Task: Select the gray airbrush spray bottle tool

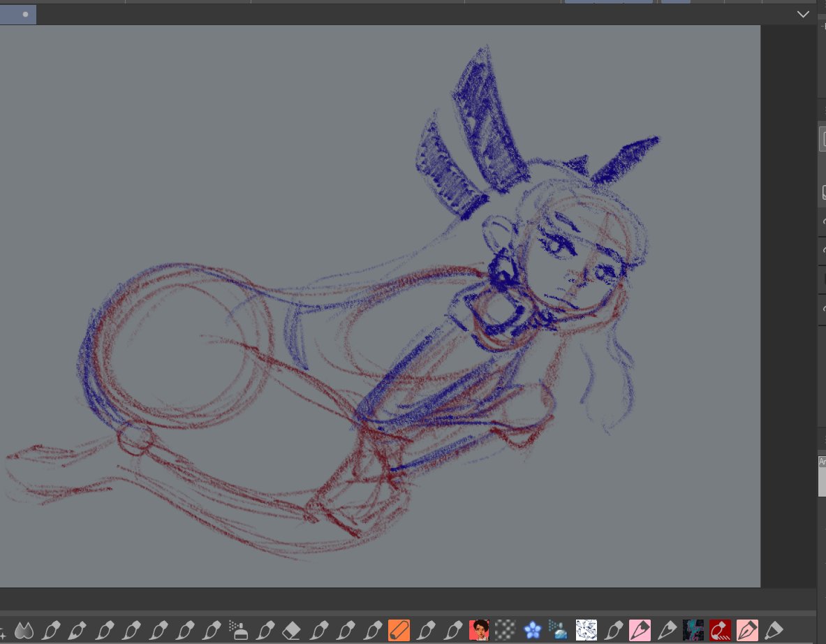Action: (x=238, y=630)
